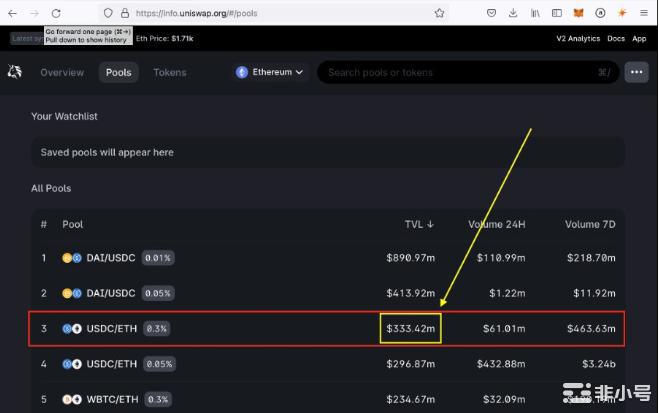Switch to the Tokens tab

pos(170,72)
